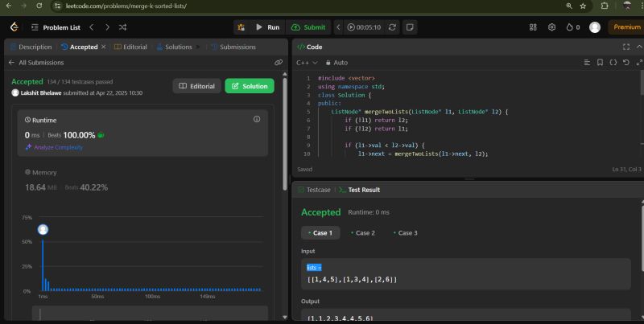Toggle the Auto lock setting
The height and width of the screenshot is (324, 644).
(336, 63)
